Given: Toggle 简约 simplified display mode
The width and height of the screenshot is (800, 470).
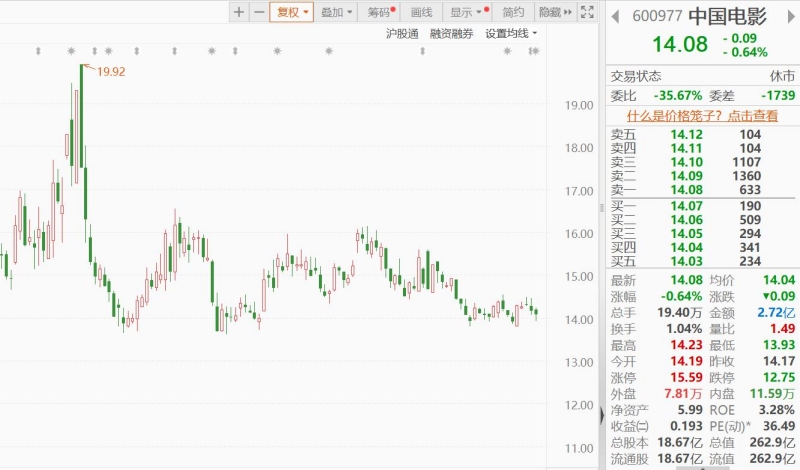Looking at the screenshot, I should tap(513, 12).
